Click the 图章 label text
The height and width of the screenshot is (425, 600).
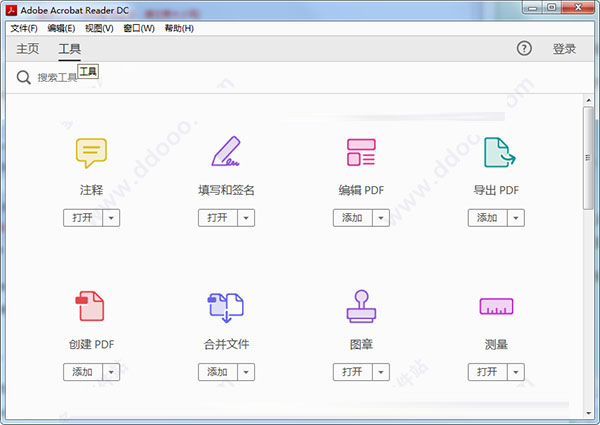(361, 344)
